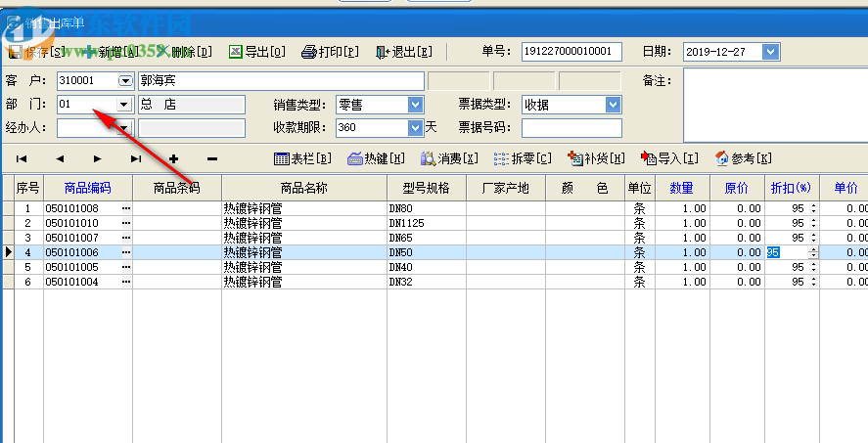868x443 pixels.
Task: Open lookup button for code 050101010
Action: point(127,223)
